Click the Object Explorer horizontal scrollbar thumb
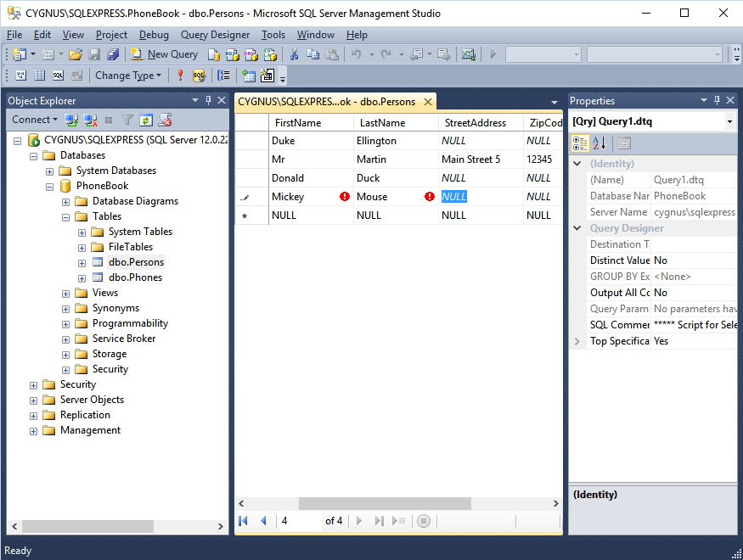 coord(87,526)
